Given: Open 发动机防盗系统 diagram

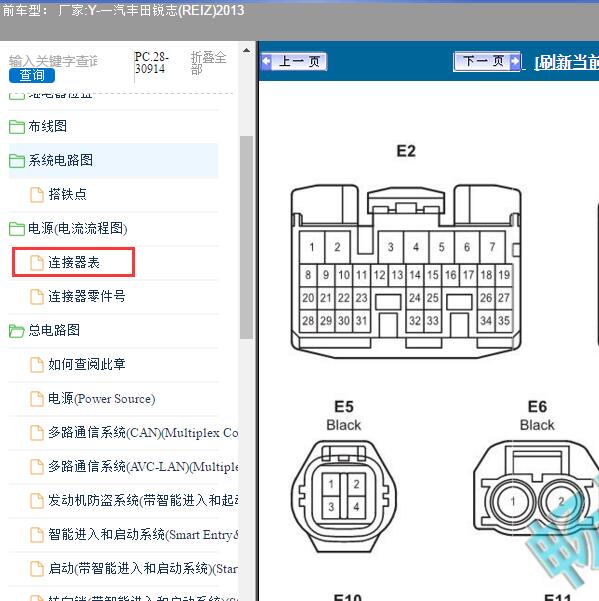Looking at the screenshot, I should tap(143, 501).
